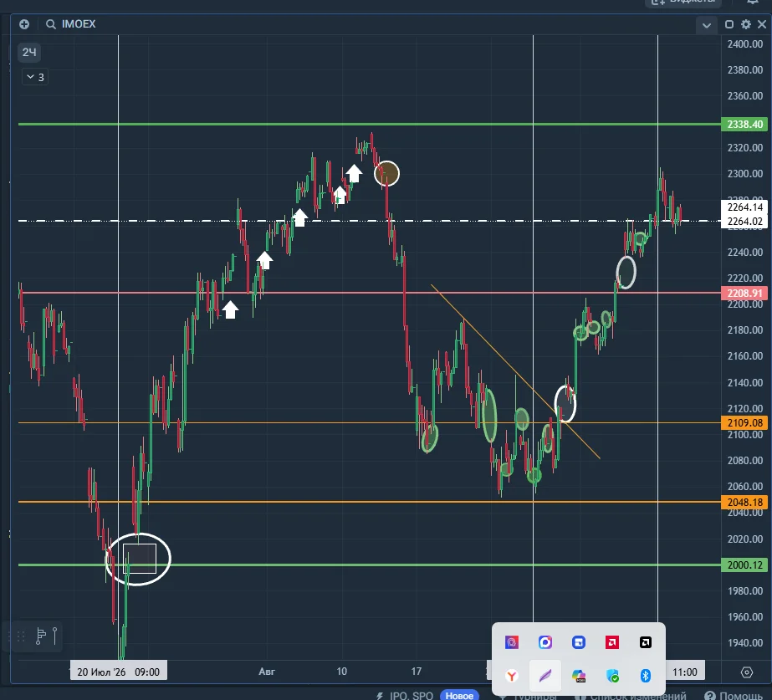Open the blue round window-style tray icon
This screenshot has width=772, height=700.
(x=579, y=642)
